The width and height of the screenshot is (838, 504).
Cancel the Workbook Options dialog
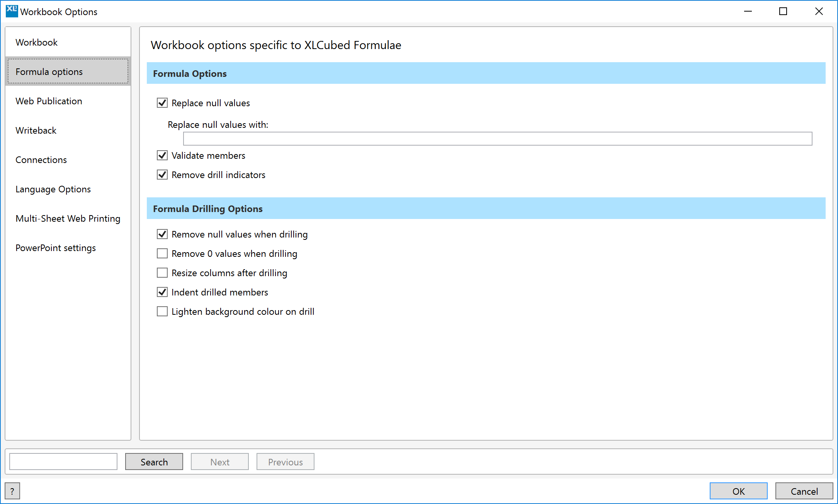point(804,491)
